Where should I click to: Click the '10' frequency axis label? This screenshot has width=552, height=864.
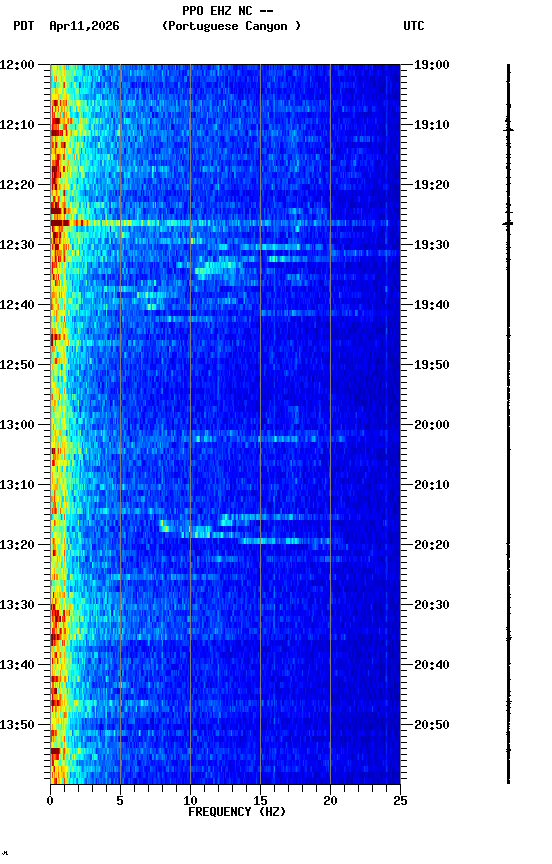190,801
